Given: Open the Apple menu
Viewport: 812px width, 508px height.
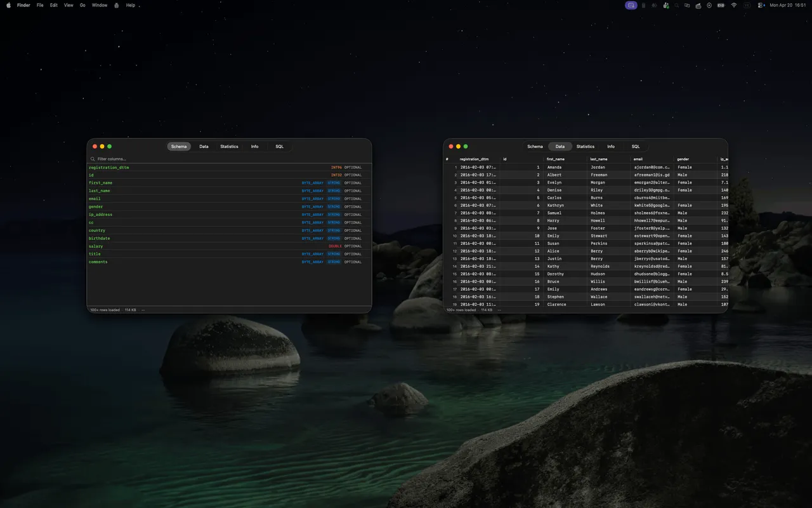Looking at the screenshot, I should (9, 5).
